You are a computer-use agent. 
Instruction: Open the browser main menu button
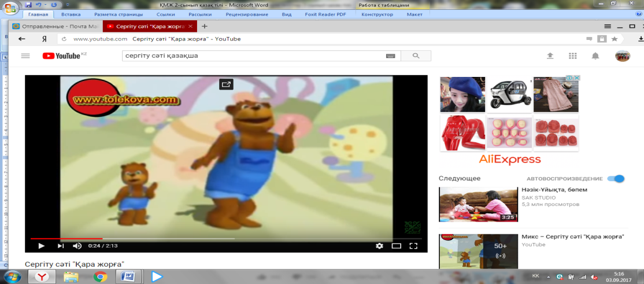(608, 27)
